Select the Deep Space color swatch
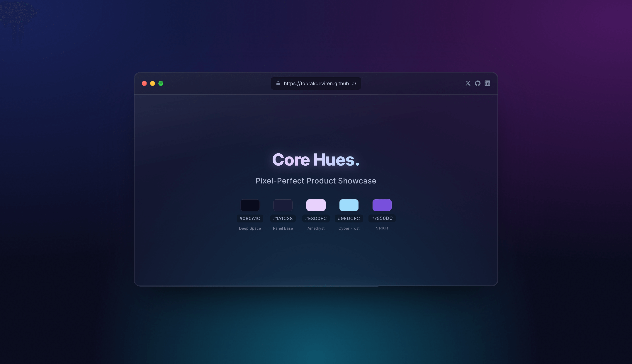 point(250,205)
